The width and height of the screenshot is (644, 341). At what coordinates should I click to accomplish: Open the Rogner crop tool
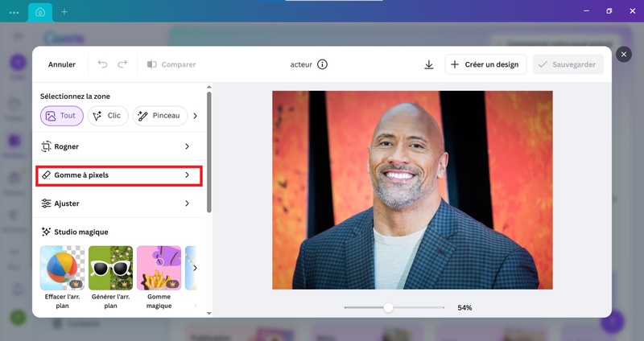(x=119, y=146)
